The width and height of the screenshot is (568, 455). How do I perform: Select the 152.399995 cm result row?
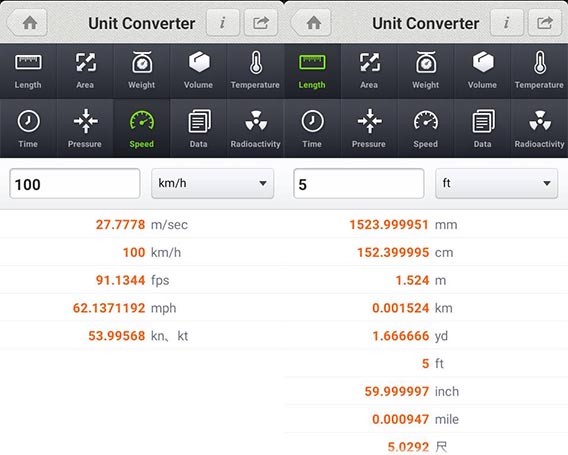click(x=426, y=252)
